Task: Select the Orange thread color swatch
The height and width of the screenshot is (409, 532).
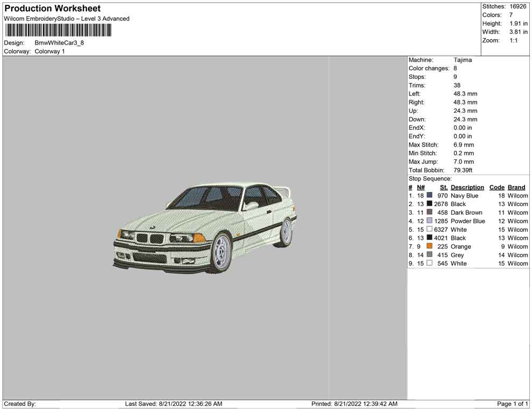Action: [429, 246]
